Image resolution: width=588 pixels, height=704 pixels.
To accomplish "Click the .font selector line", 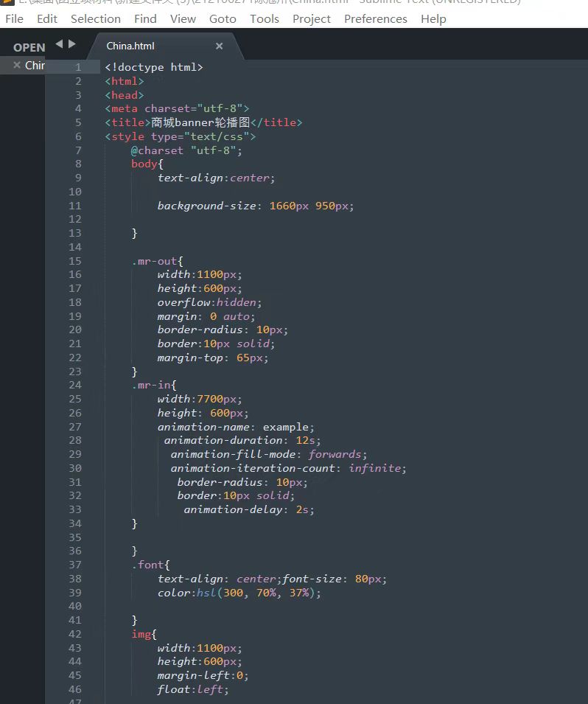I will tap(151, 565).
